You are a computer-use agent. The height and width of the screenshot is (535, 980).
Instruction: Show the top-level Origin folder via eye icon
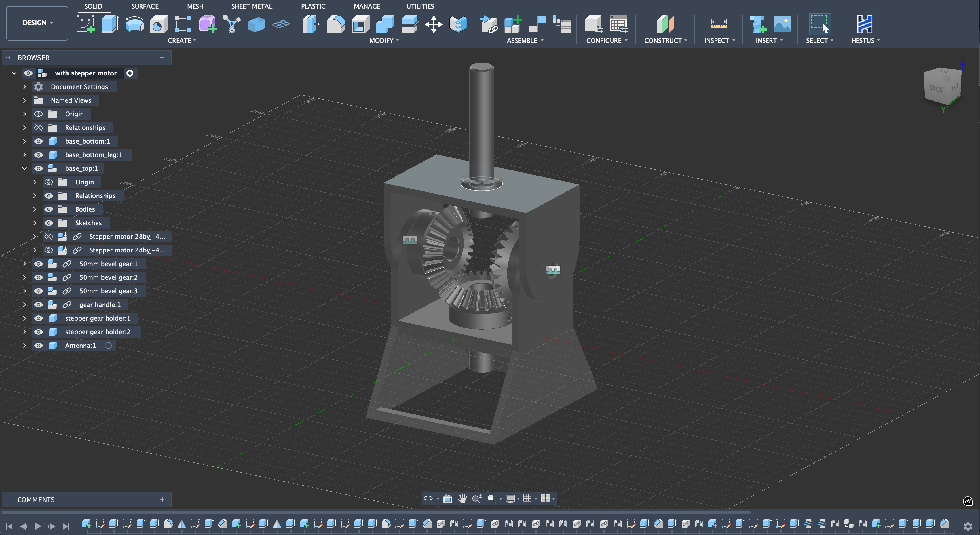click(x=39, y=114)
